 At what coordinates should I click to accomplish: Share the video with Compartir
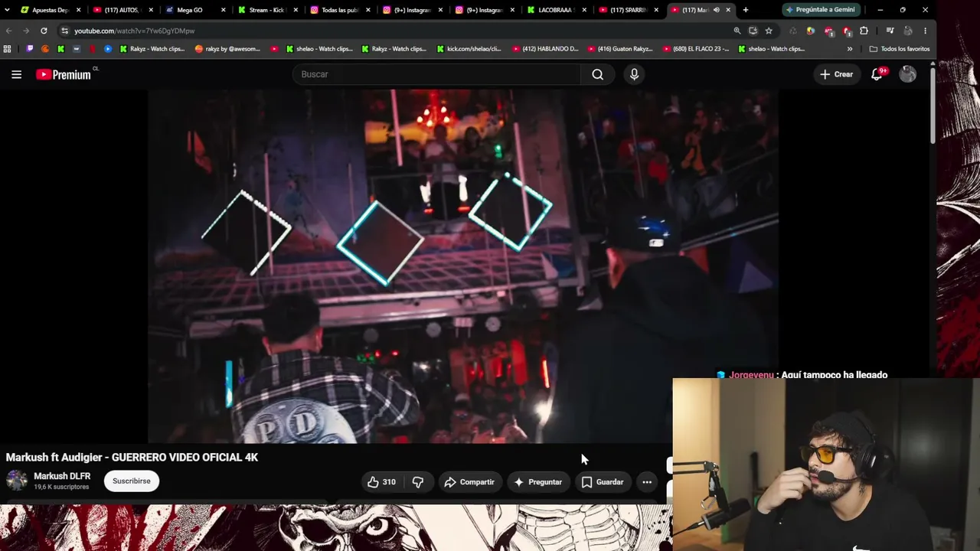[469, 482]
